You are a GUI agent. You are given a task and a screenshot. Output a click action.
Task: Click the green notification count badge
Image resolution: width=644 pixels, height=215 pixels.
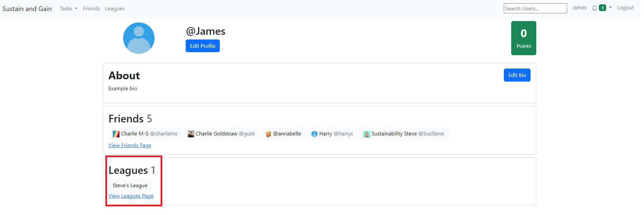(602, 8)
